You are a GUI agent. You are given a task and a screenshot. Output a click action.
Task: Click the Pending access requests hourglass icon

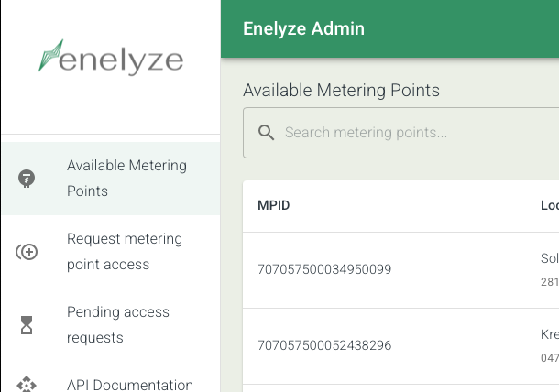(x=27, y=325)
